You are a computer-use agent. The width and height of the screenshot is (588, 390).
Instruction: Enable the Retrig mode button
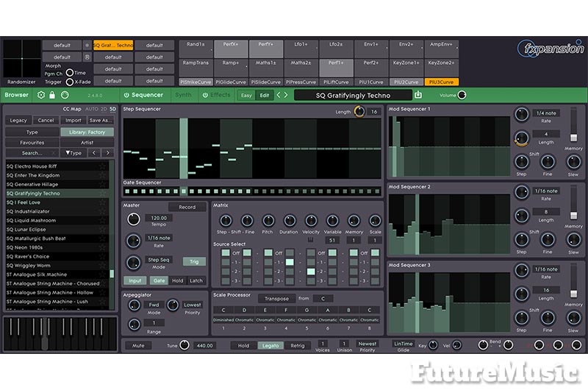point(298,345)
